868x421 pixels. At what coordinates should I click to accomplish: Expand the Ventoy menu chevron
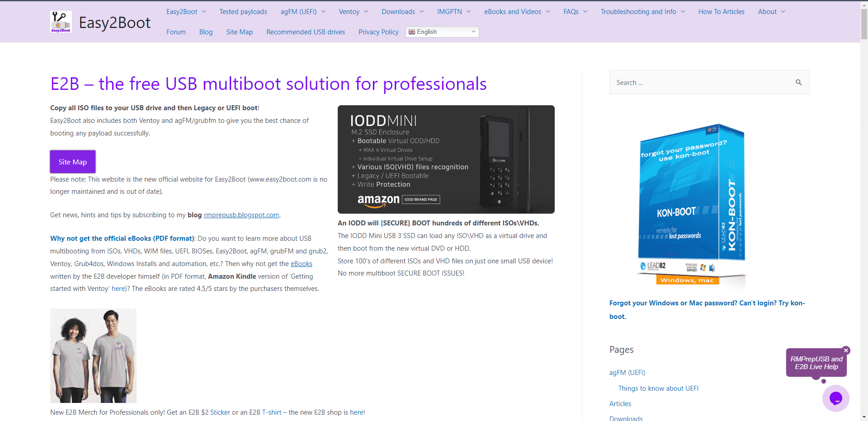click(366, 12)
